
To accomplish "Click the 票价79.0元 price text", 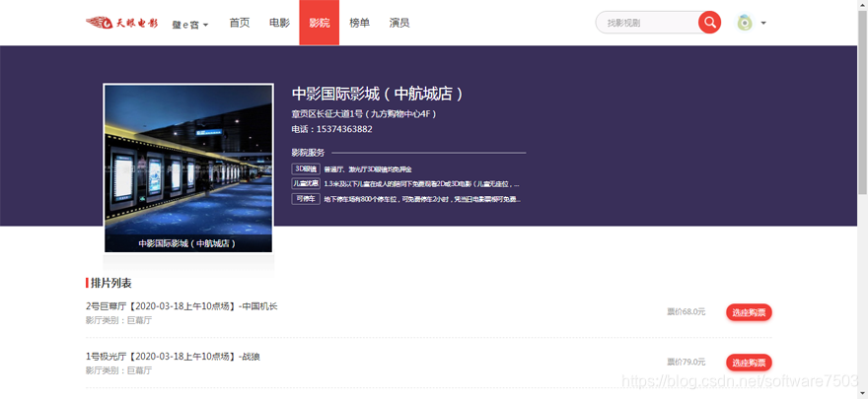I will pyautogui.click(x=686, y=362).
